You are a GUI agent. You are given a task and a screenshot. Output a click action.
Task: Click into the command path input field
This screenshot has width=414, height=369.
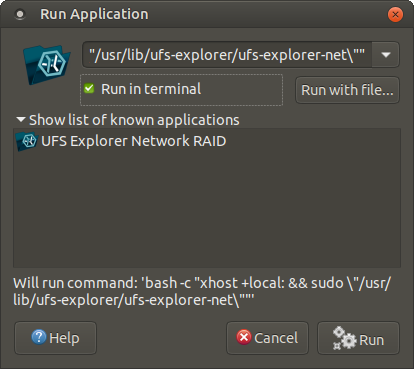click(227, 55)
